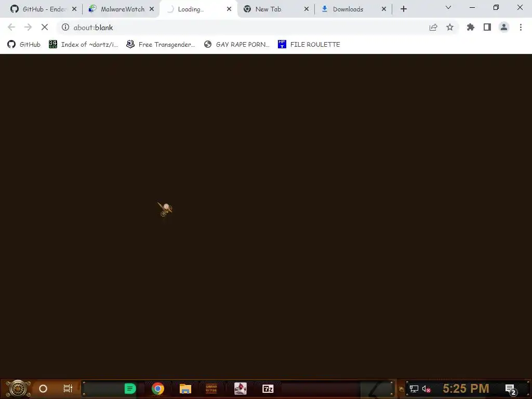Image resolution: width=532 pixels, height=399 pixels.
Task: Open the steampunk Start button
Action: pos(18,389)
